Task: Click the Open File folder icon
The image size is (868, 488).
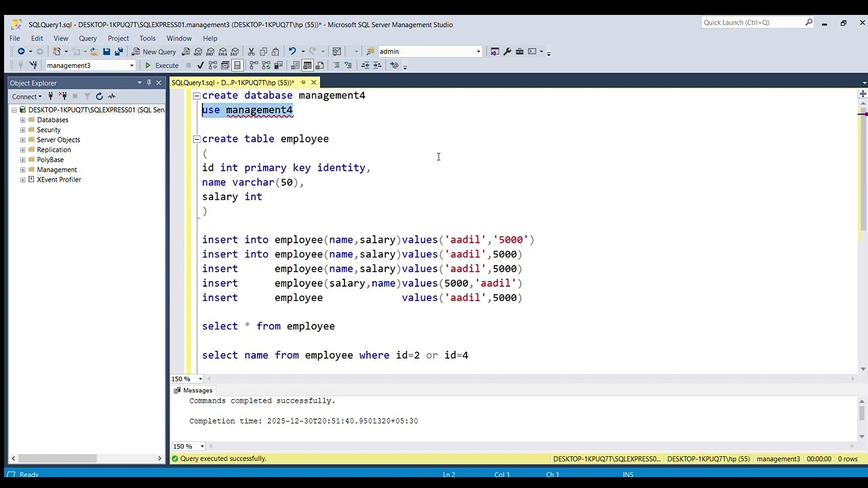Action: click(94, 52)
